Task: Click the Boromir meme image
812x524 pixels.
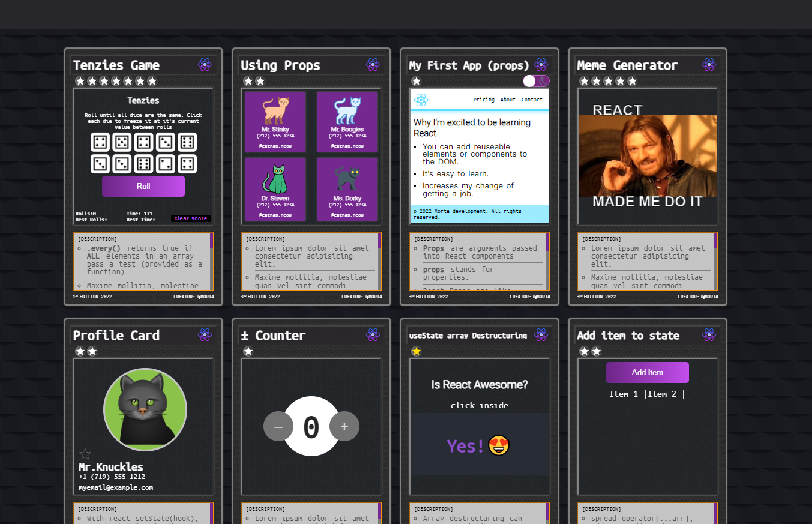Action: (648, 156)
